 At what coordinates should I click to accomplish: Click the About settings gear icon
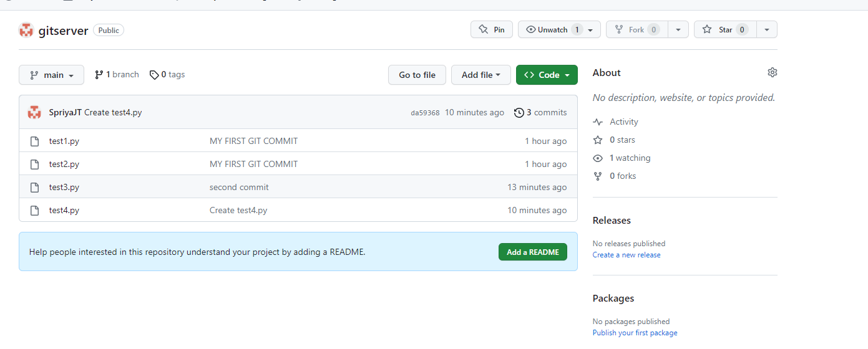tap(773, 72)
